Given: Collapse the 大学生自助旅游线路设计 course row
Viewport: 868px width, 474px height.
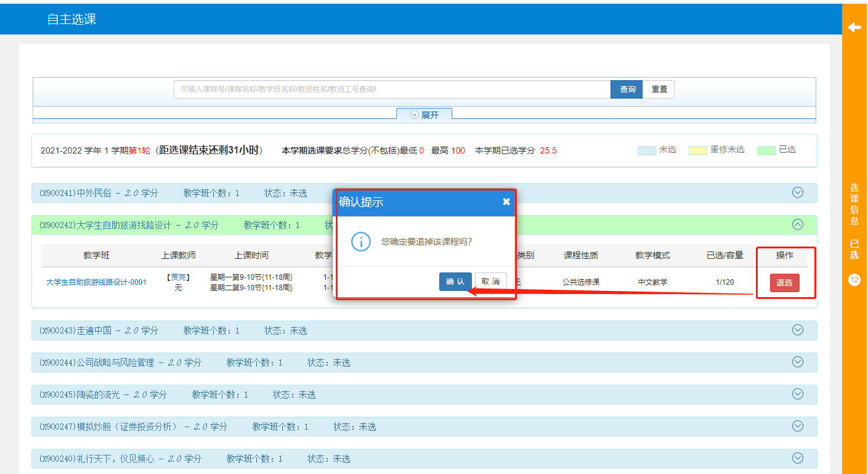Looking at the screenshot, I should pos(797,224).
